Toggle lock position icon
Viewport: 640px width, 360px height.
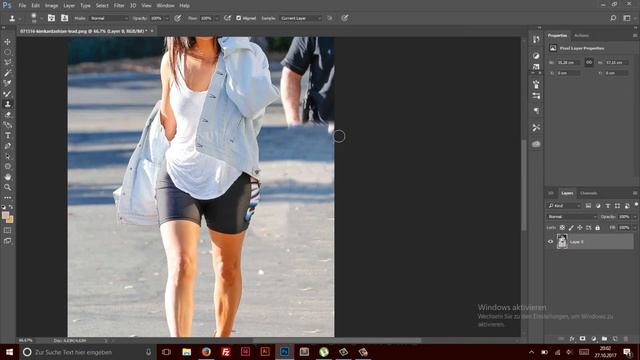[580, 227]
